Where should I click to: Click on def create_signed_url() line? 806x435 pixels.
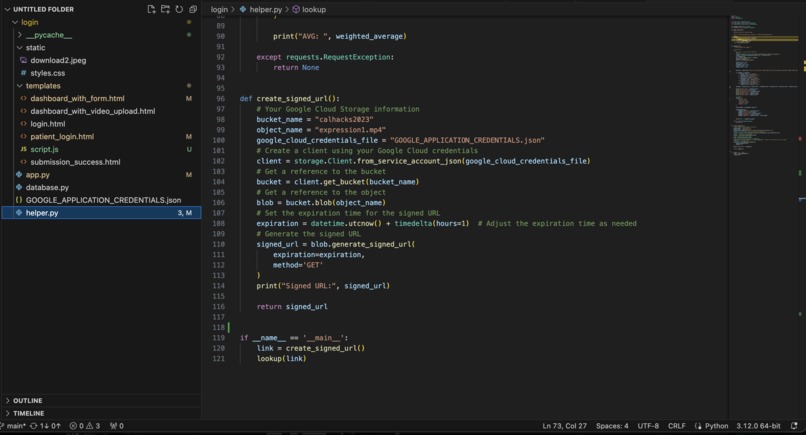289,99
